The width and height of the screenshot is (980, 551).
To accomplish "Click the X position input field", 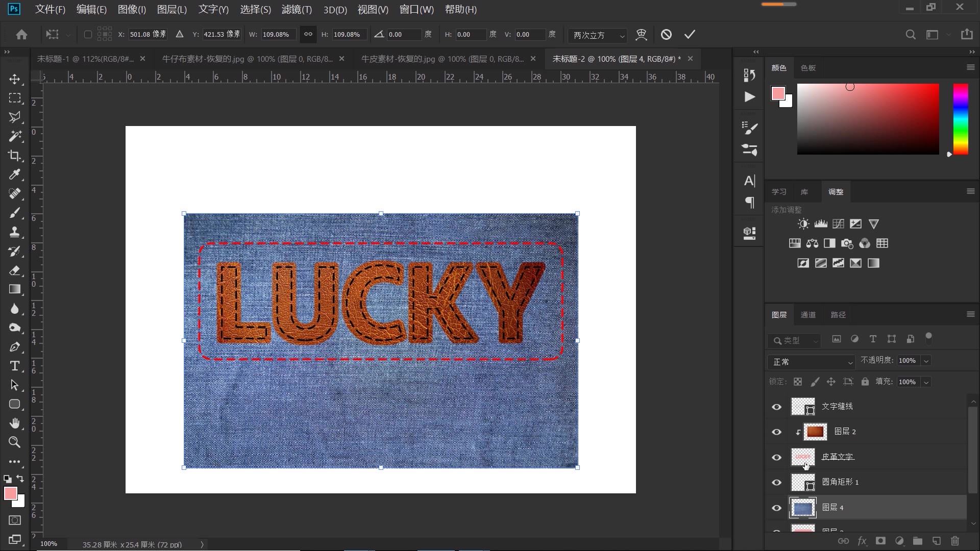I will [x=147, y=34].
